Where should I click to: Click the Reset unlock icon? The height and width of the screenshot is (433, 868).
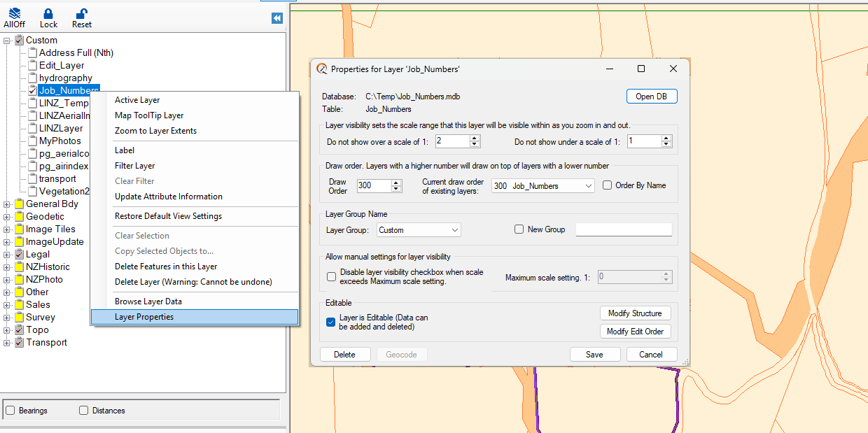[82, 13]
